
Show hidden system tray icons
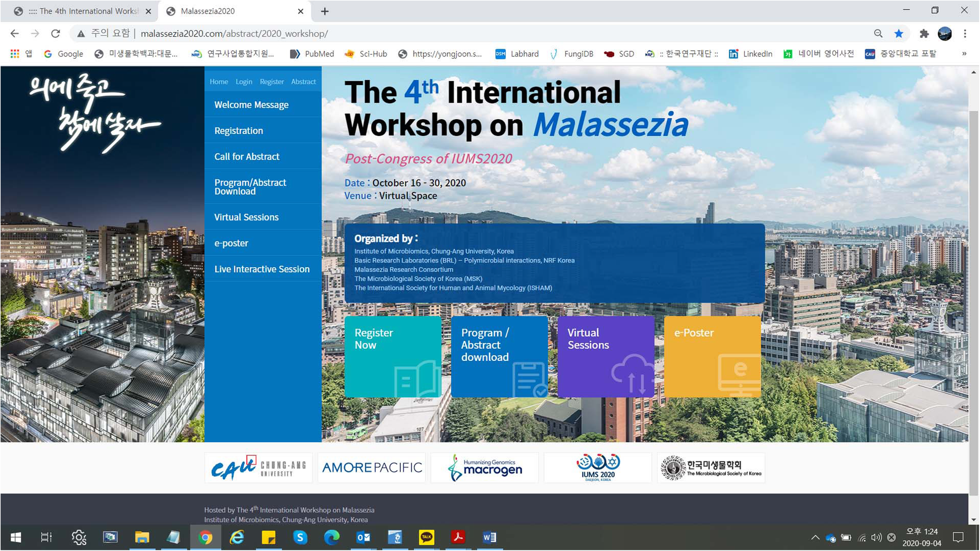[815, 537]
